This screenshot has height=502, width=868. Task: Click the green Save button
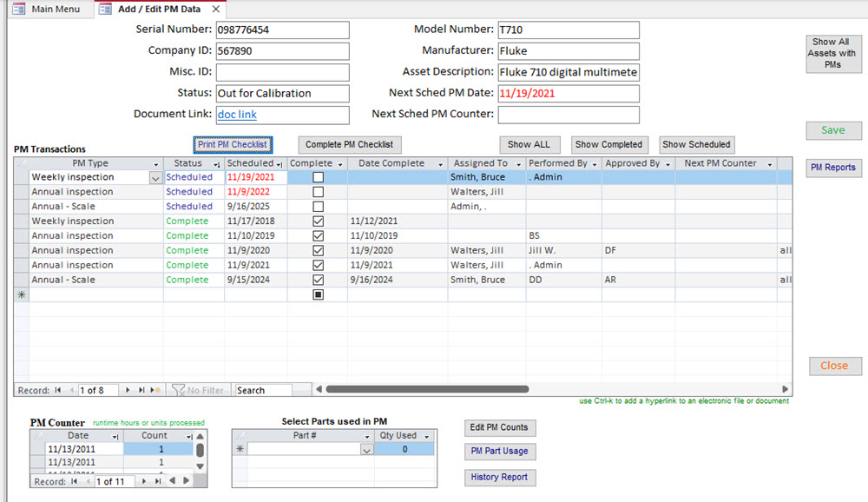point(833,129)
